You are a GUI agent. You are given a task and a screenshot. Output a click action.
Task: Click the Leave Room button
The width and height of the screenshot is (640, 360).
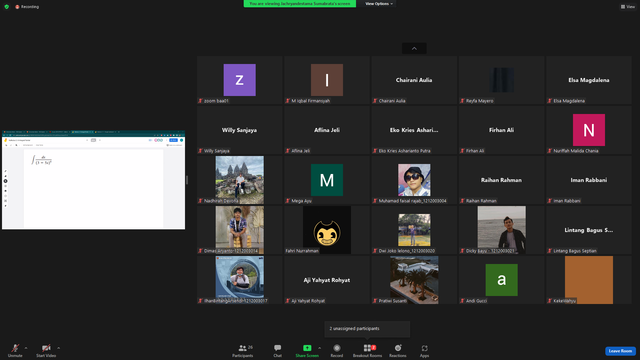click(620, 351)
